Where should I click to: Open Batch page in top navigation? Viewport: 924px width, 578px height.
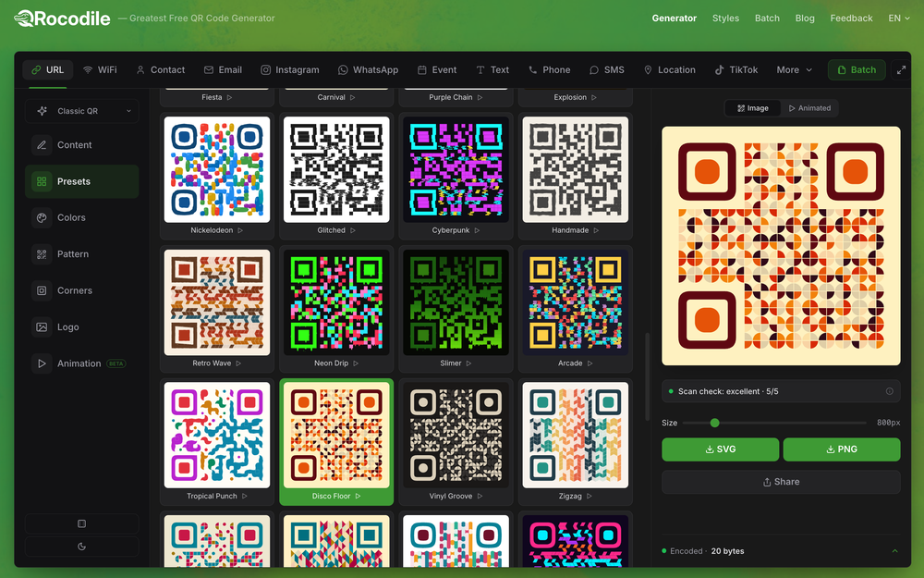tap(767, 18)
